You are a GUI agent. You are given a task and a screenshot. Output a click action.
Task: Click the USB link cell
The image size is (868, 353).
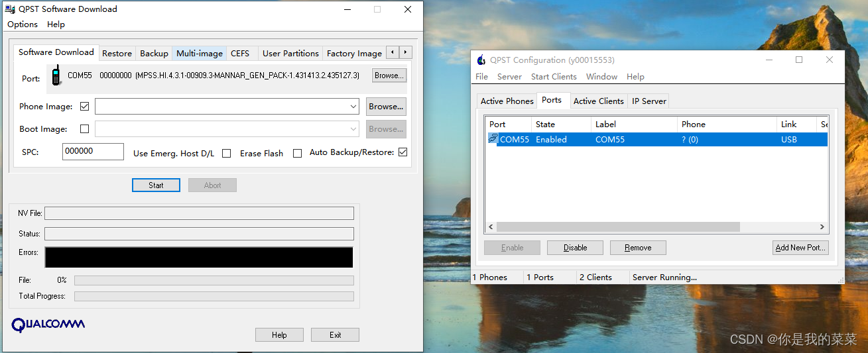click(x=789, y=140)
